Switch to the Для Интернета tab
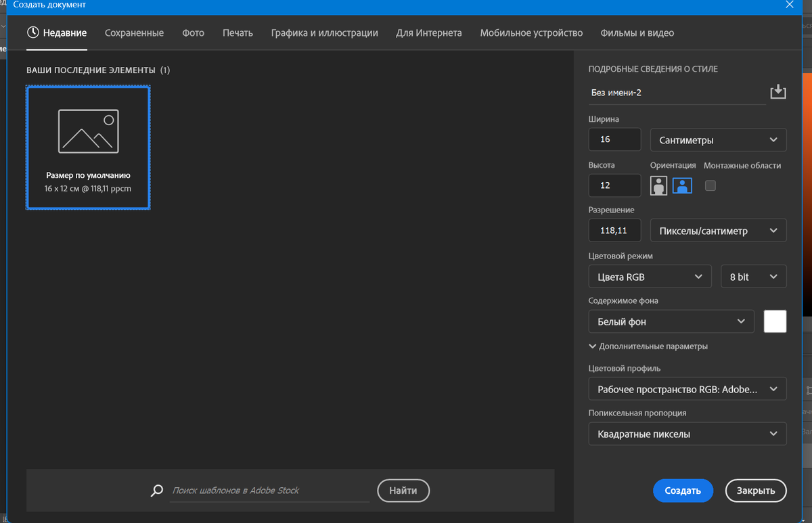This screenshot has width=812, height=523. click(x=429, y=32)
